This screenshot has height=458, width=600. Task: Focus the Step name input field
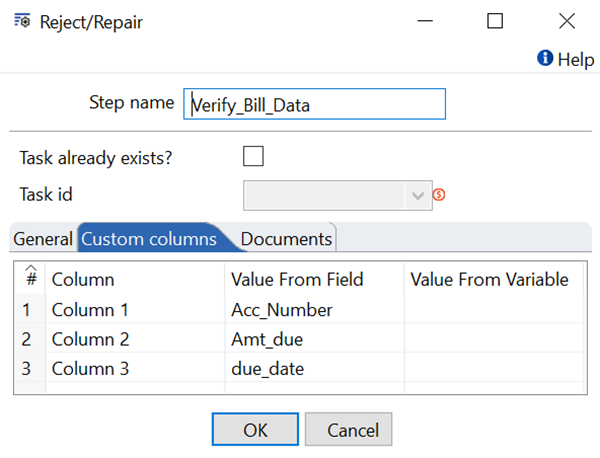315,104
